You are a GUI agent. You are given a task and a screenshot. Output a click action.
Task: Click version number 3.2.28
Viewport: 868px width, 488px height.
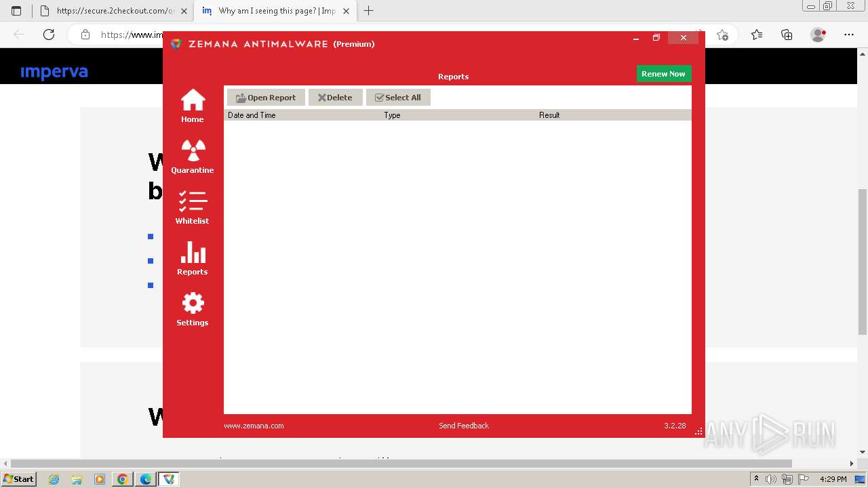pyautogui.click(x=675, y=426)
